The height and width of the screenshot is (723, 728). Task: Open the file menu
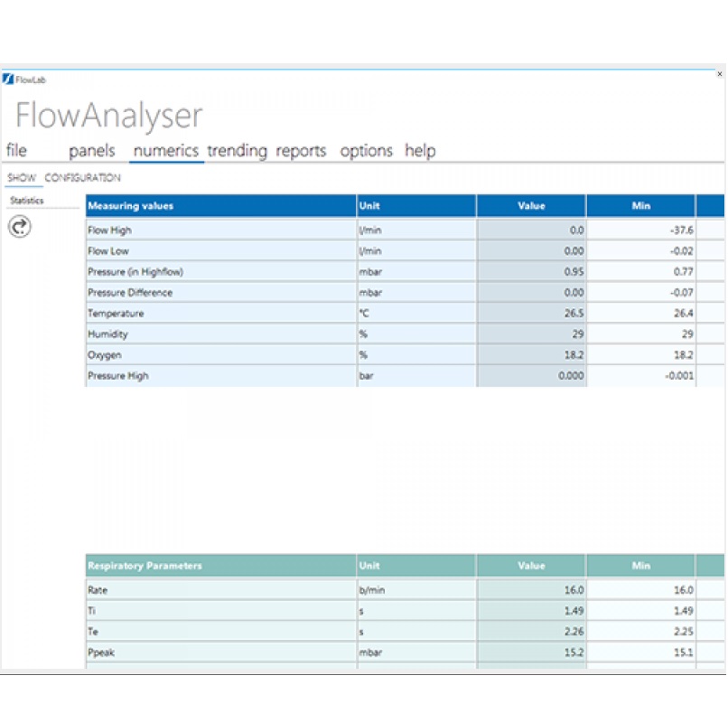click(x=16, y=150)
